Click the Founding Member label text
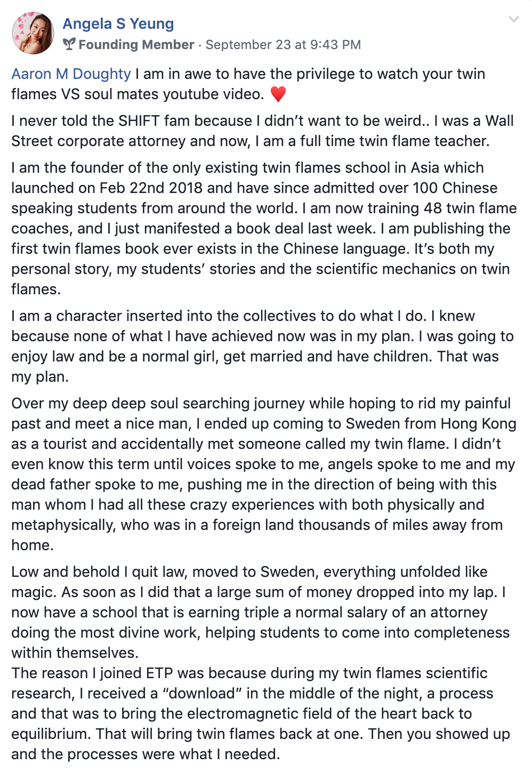The image size is (532, 772). pyautogui.click(x=136, y=45)
